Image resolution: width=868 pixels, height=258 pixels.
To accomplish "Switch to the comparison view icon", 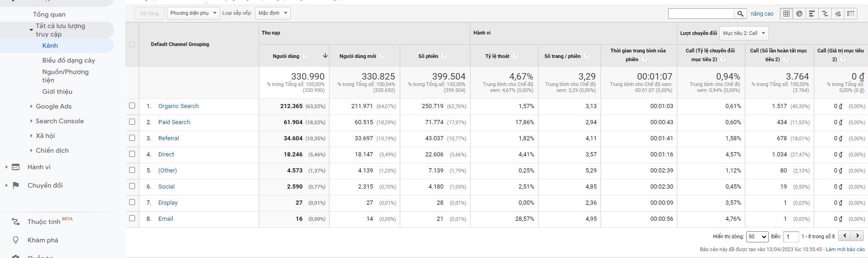I will point(825,14).
